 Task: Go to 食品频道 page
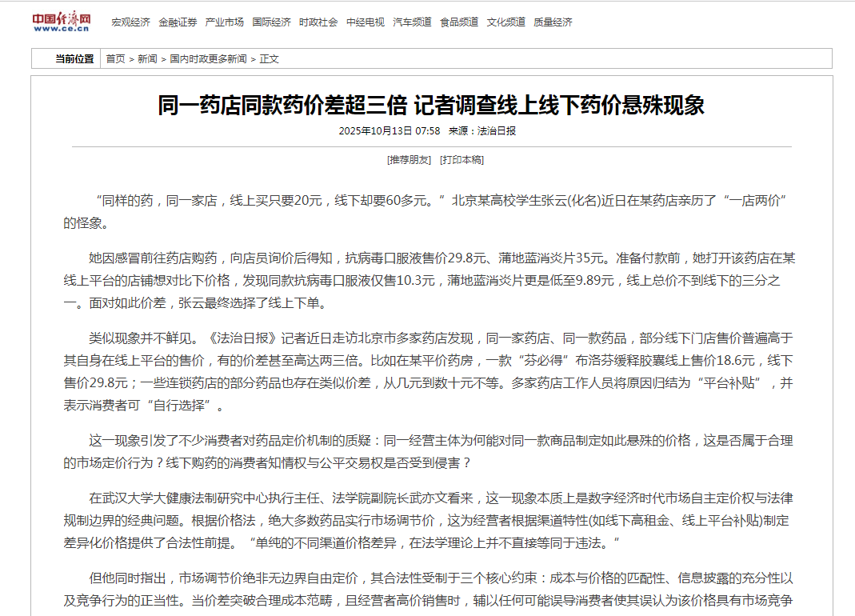pyautogui.click(x=459, y=22)
